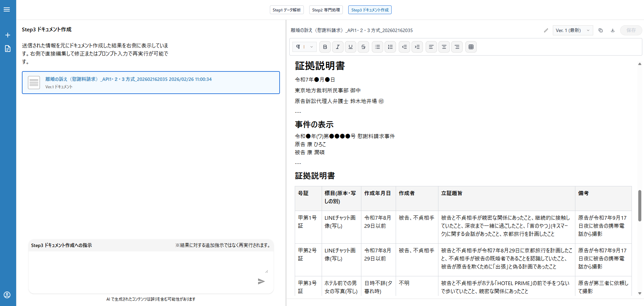Click the document editor's vertical scrollbar thumb
The height and width of the screenshot is (306, 644).
point(639,206)
